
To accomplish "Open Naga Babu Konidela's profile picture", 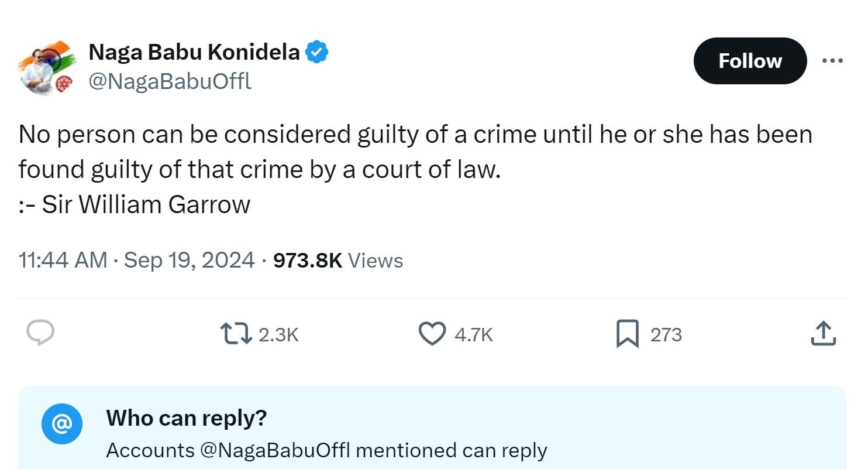I will click(x=47, y=68).
